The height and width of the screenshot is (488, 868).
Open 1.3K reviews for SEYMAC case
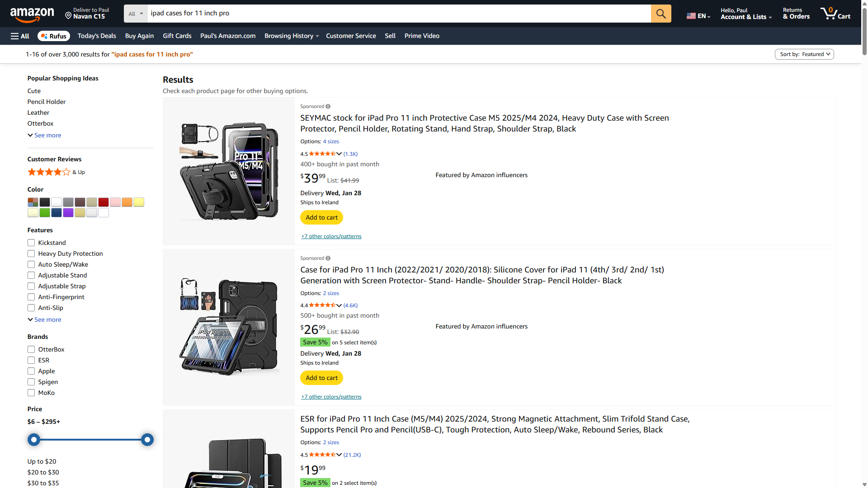(x=350, y=154)
